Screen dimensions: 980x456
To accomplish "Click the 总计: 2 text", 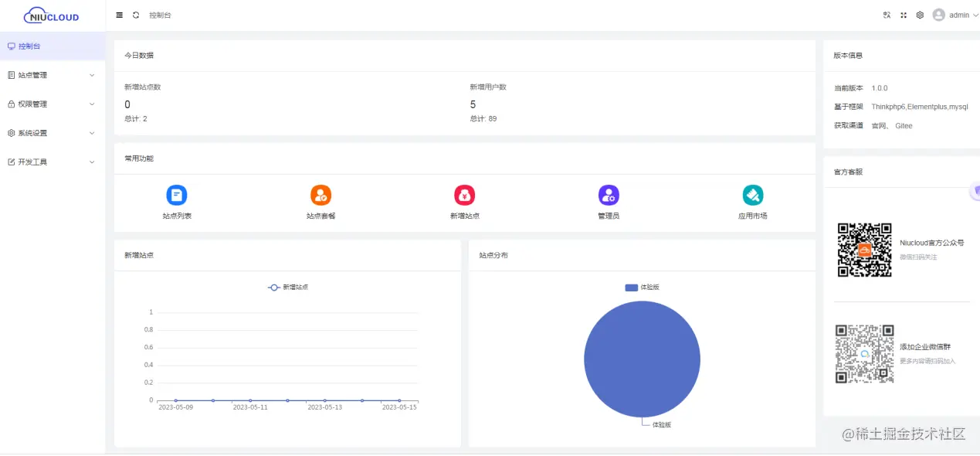I will [x=136, y=119].
